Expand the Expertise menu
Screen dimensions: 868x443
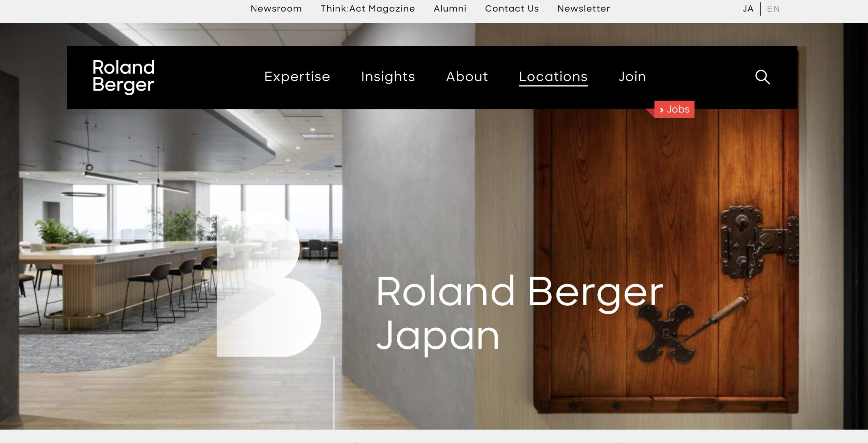point(297,77)
